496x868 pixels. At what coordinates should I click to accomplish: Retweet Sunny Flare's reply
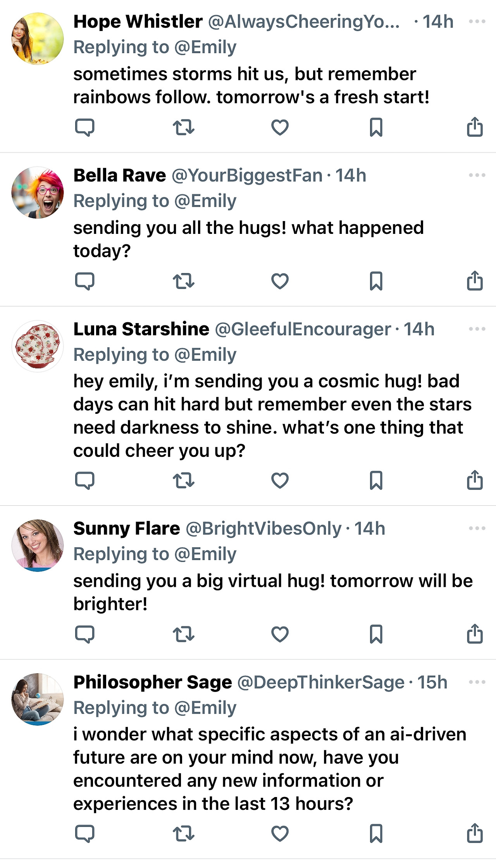pyautogui.click(x=183, y=634)
